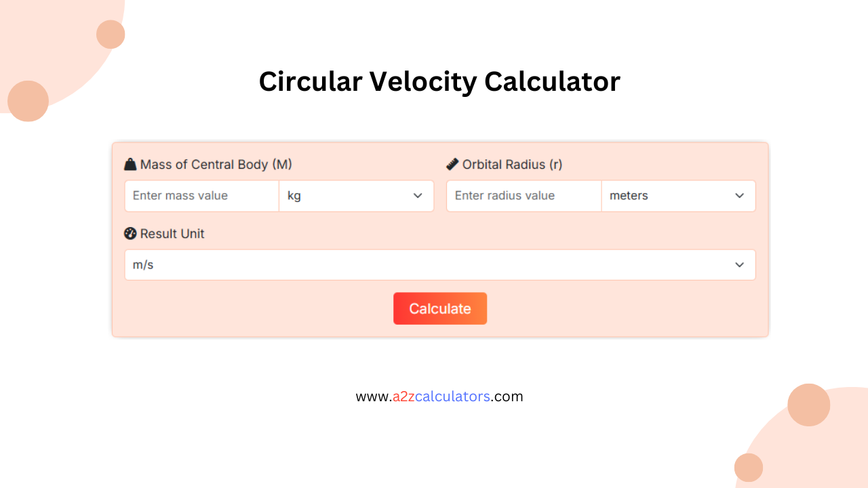868x488 pixels.
Task: Click the Orbital Radius (r) label
Action: 512,164
